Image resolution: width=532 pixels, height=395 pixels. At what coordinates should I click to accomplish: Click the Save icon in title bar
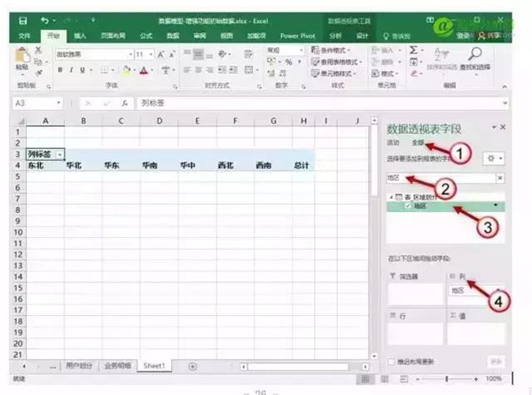23,21
